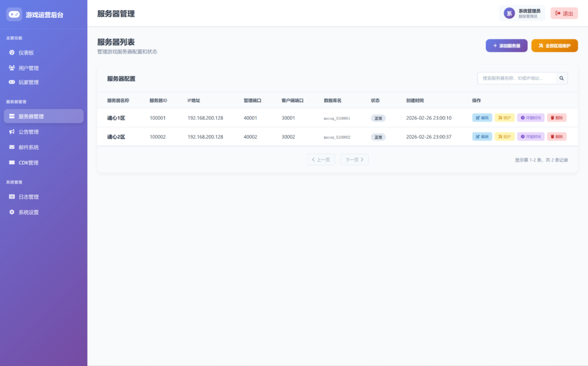This screenshot has height=366, width=588.
Task: Click the 退出 logout button
Action: 564,13
